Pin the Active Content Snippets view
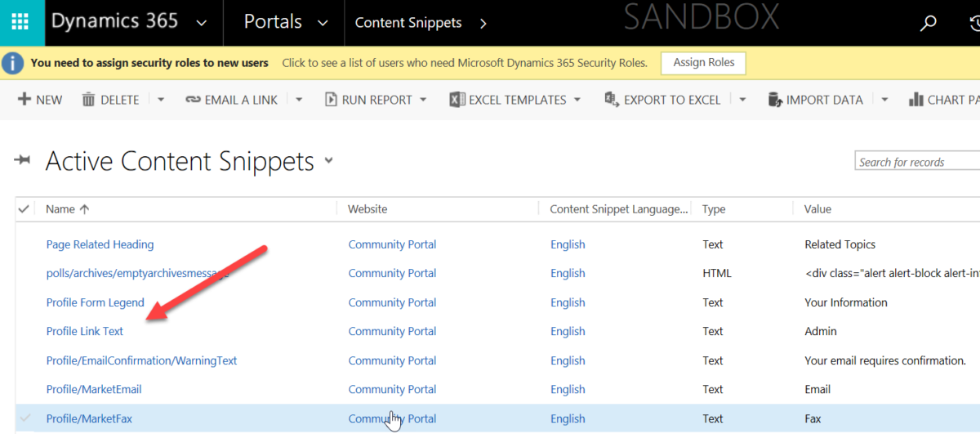The height and width of the screenshot is (434, 980). (x=22, y=160)
